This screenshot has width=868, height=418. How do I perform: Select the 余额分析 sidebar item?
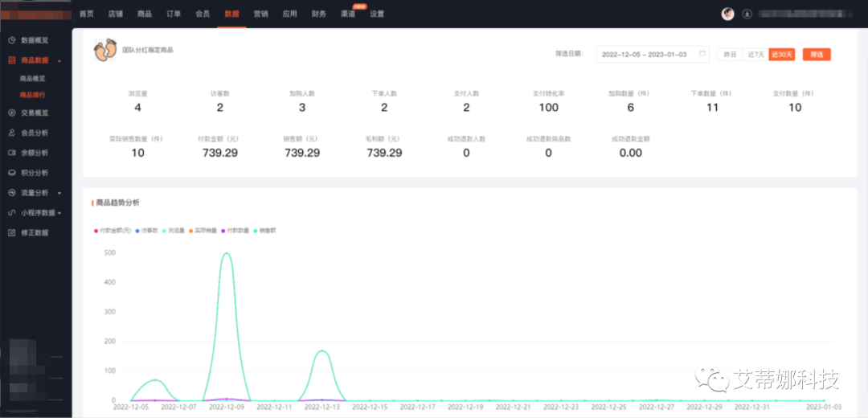point(35,153)
